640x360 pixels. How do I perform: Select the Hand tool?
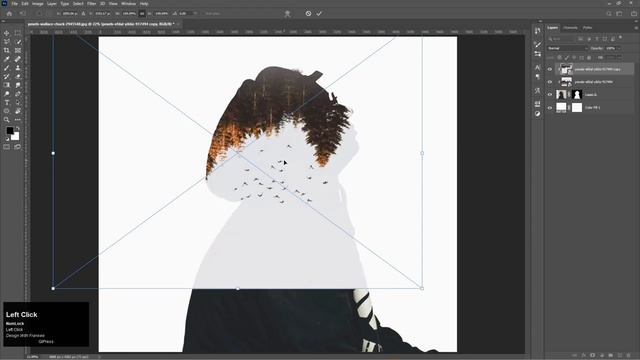click(18, 111)
